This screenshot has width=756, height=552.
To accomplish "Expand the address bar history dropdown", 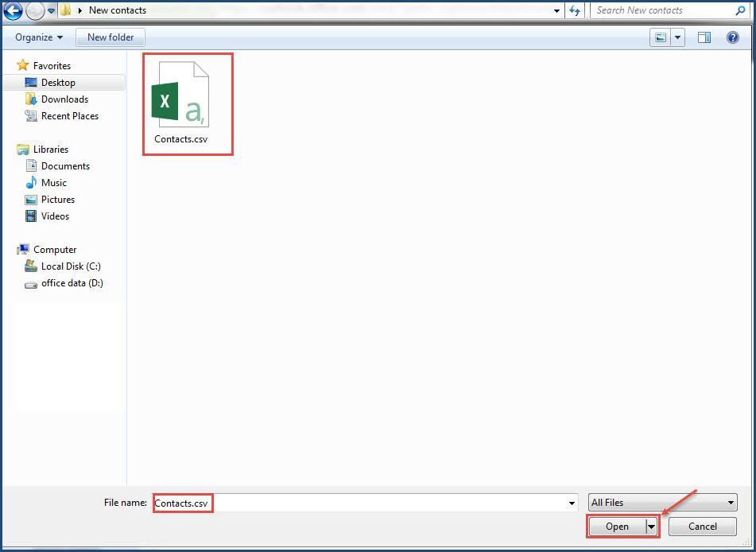I will (x=557, y=10).
